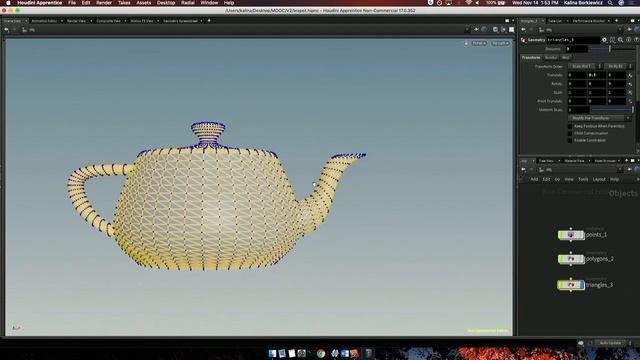Image resolution: width=640 pixels, height=360 pixels.
Task: Go back in parameter pane history
Action: tap(523, 30)
